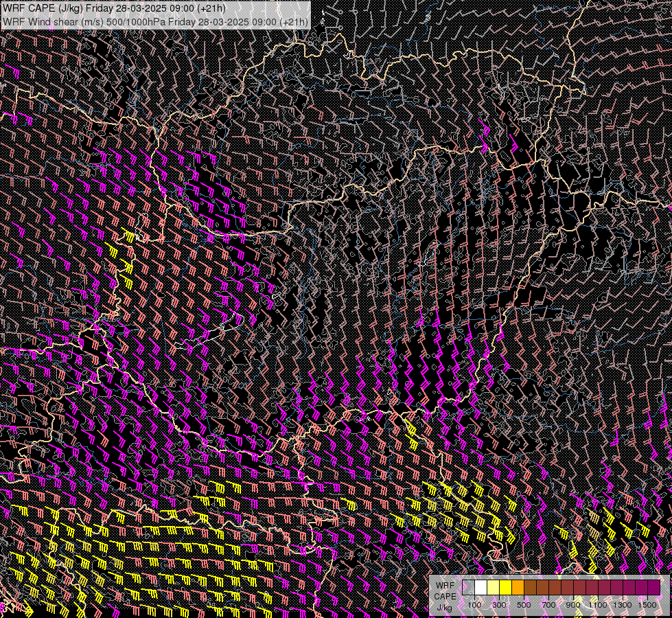This screenshot has height=618, width=672.
Task: Click the 100 legend value label
Action: coord(474,605)
